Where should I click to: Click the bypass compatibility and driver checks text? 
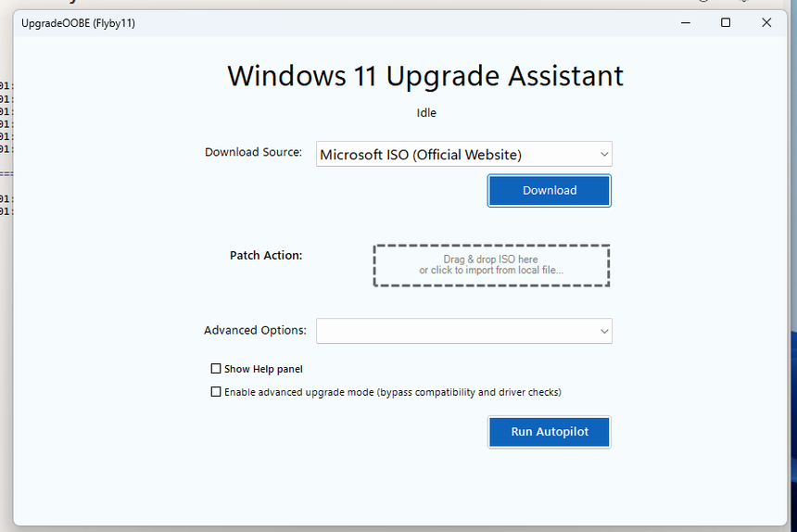click(469, 392)
